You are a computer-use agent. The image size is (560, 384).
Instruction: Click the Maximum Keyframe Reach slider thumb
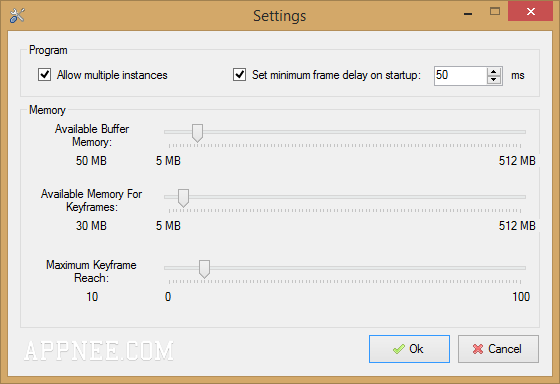(204, 269)
